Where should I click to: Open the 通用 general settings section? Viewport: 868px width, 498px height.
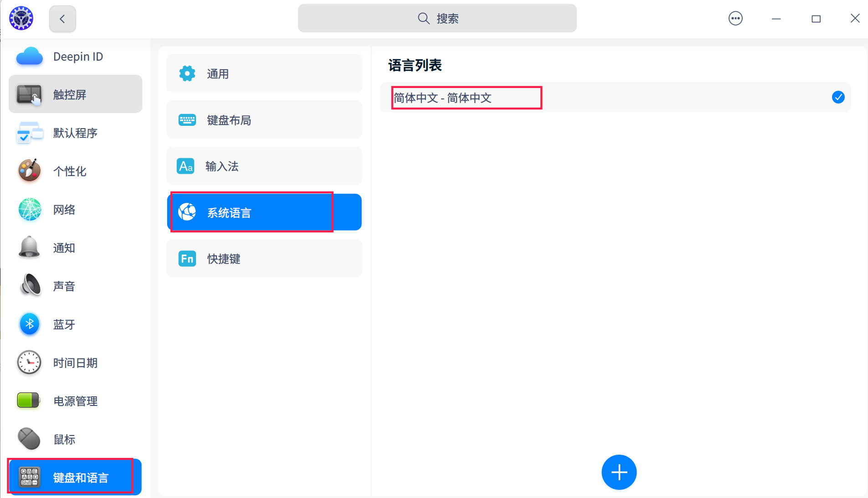[264, 73]
